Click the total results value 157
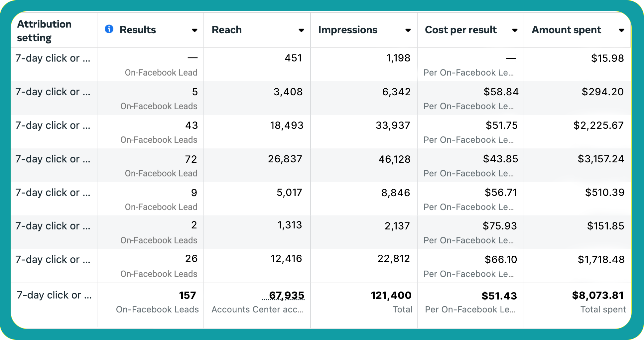Screen dimensions: 644x340 point(187,295)
